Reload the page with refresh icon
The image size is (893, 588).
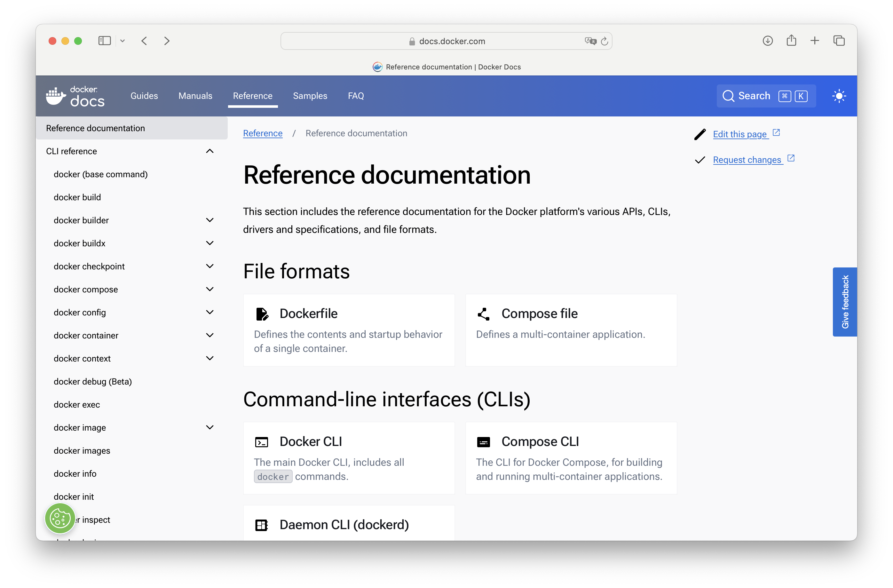tap(604, 41)
